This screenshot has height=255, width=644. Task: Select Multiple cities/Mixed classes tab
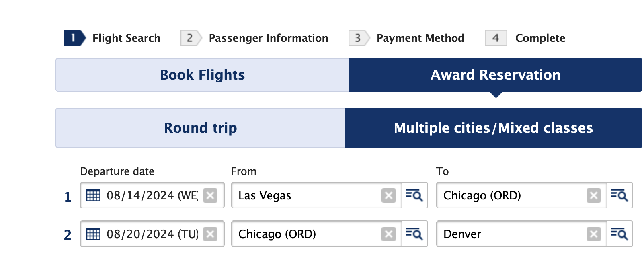[x=493, y=128]
